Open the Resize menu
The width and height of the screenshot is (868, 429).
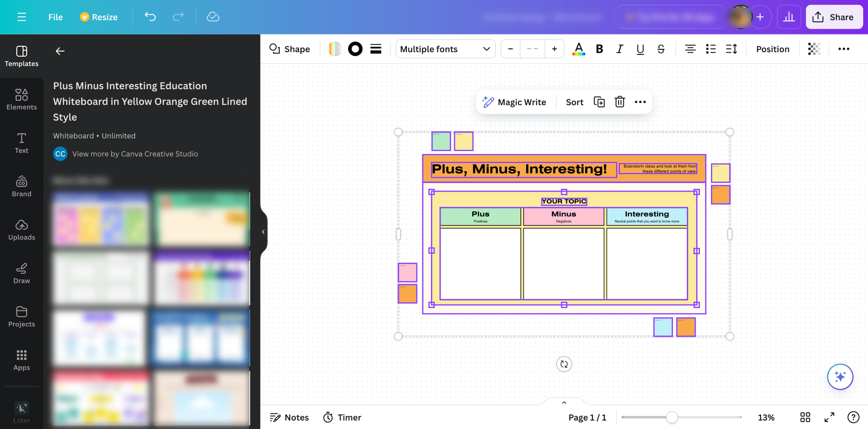coord(99,17)
